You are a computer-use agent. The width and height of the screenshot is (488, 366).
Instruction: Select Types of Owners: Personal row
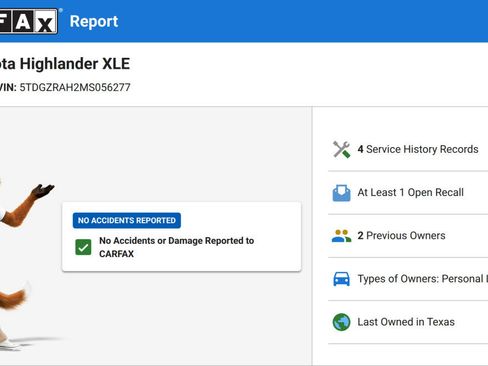[x=408, y=279]
